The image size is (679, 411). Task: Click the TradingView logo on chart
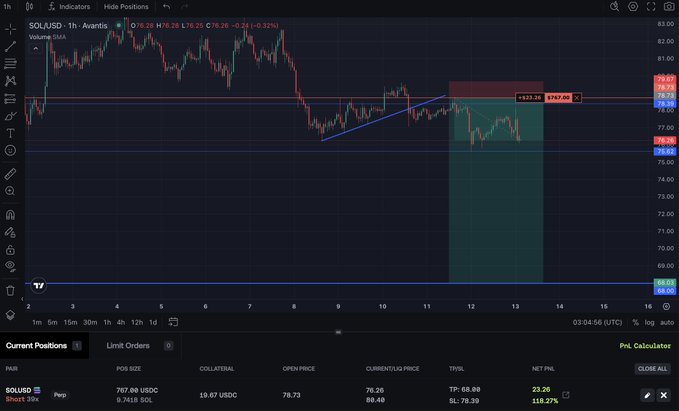pos(39,285)
